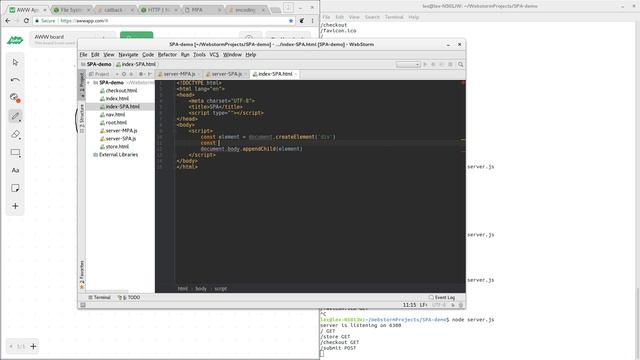Click the undo arrow in AWW board toolbar

click(x=16, y=80)
